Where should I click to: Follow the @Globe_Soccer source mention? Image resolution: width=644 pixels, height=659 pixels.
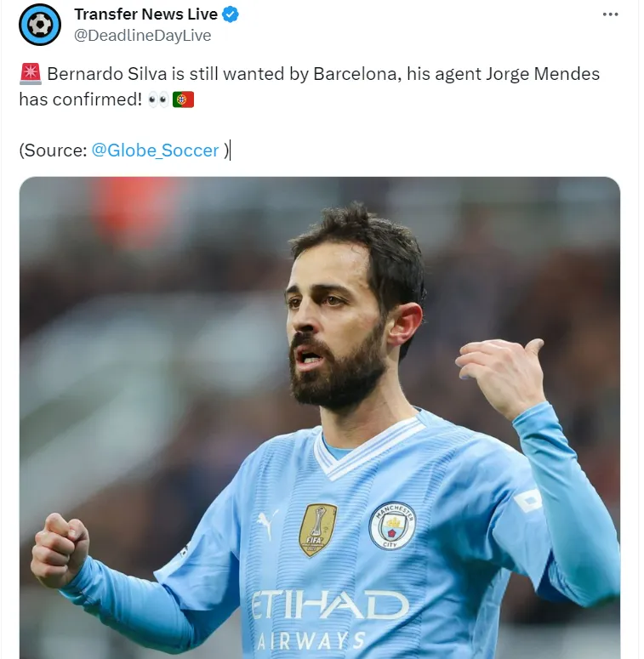pyautogui.click(x=155, y=151)
